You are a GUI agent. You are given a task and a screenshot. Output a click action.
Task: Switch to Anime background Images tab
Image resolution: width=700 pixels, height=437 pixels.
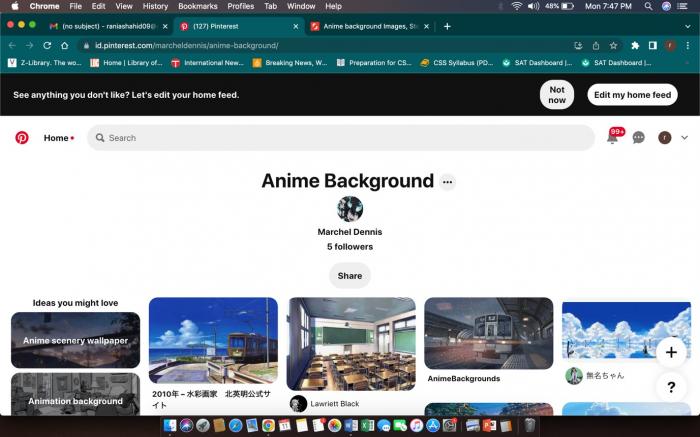point(370,26)
